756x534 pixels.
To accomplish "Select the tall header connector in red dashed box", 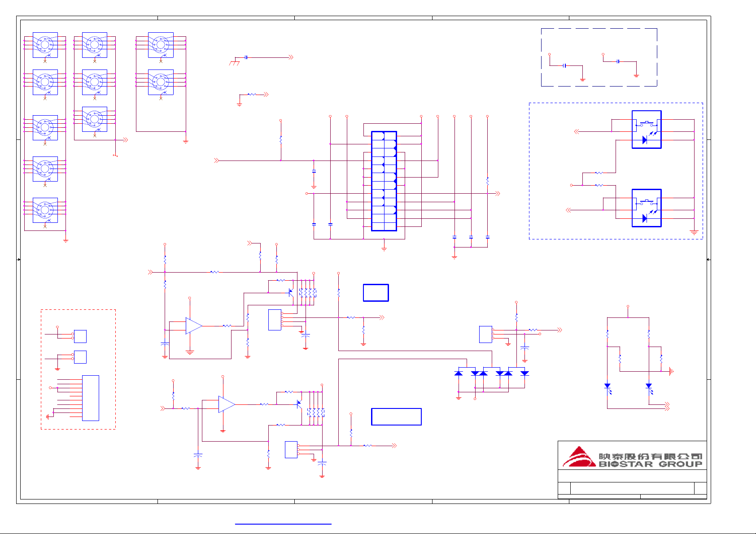I will 90,398.
